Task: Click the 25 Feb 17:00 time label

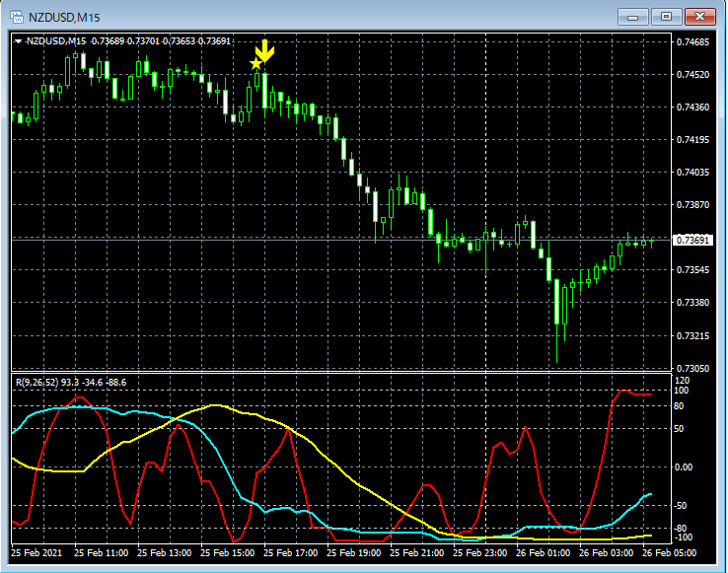Action: click(x=291, y=553)
